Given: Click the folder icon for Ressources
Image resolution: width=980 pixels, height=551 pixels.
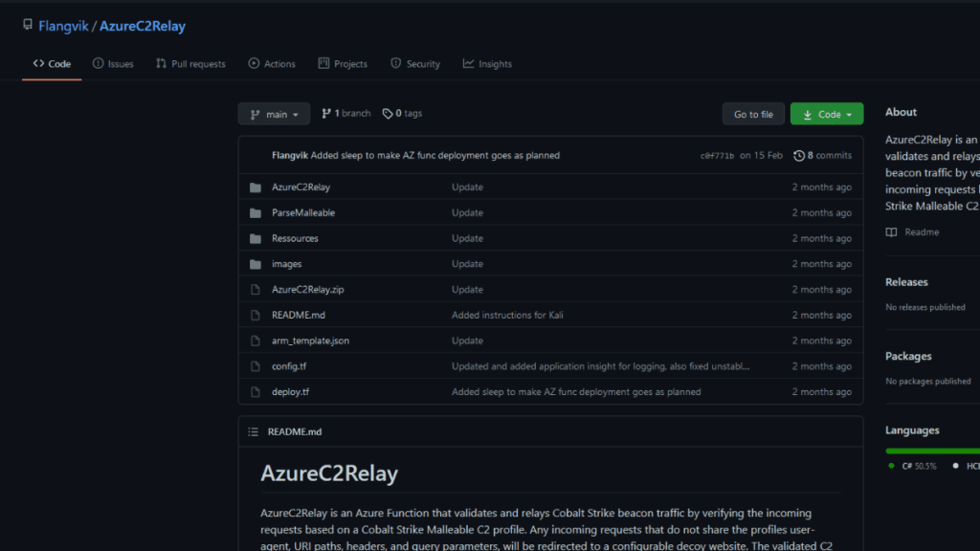Looking at the screenshot, I should coord(255,238).
